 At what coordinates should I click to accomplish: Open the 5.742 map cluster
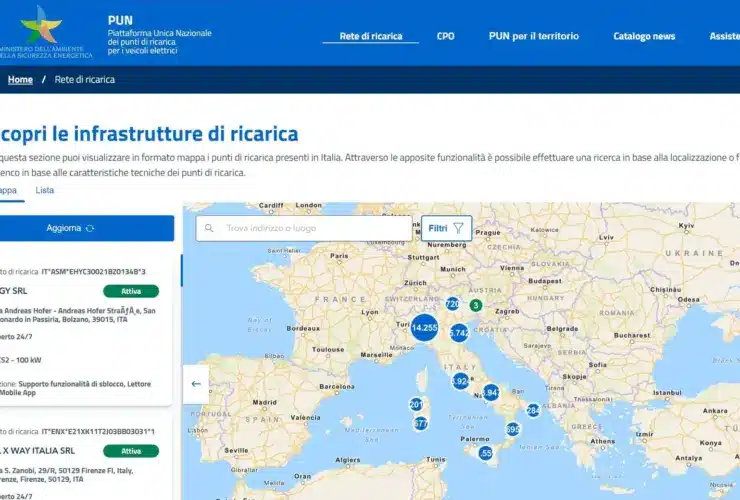tap(459, 333)
